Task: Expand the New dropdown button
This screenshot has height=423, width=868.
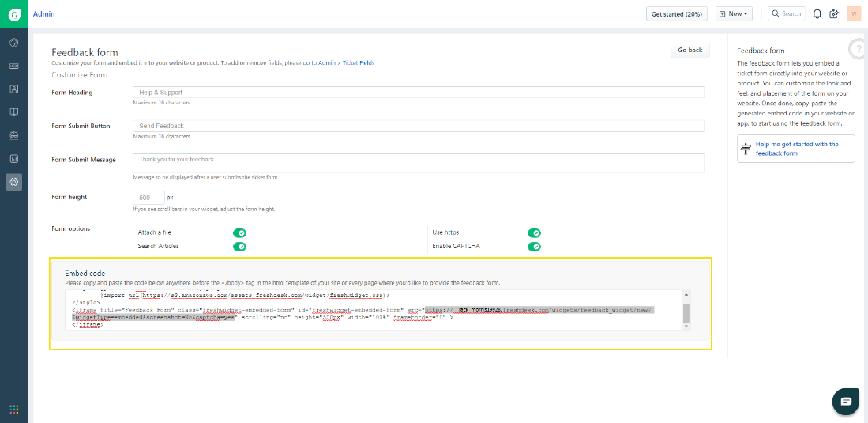Action: pos(734,14)
